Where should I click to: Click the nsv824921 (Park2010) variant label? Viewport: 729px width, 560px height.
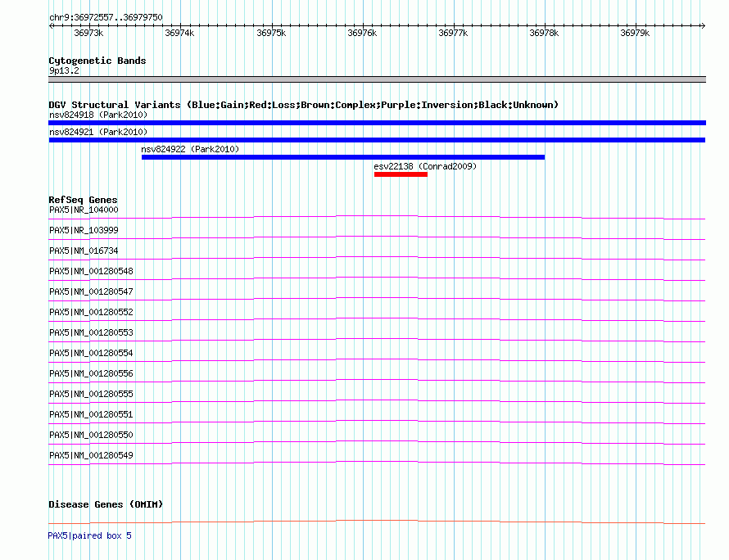98,132
